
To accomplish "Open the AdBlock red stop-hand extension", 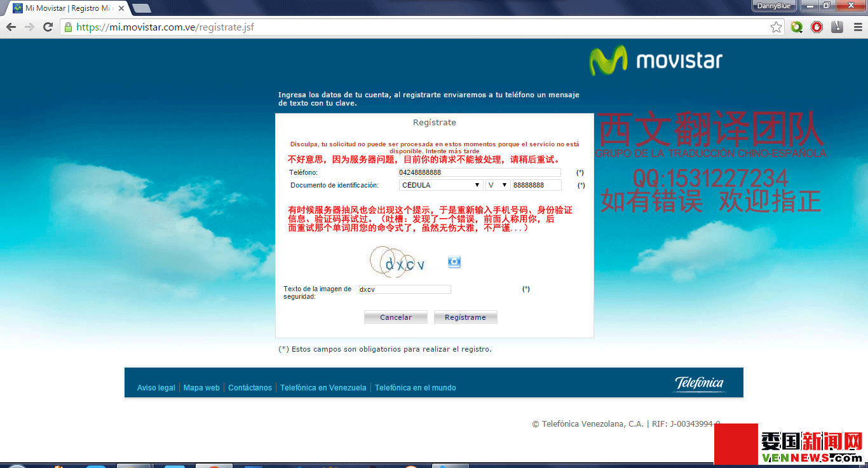I will click(x=817, y=27).
